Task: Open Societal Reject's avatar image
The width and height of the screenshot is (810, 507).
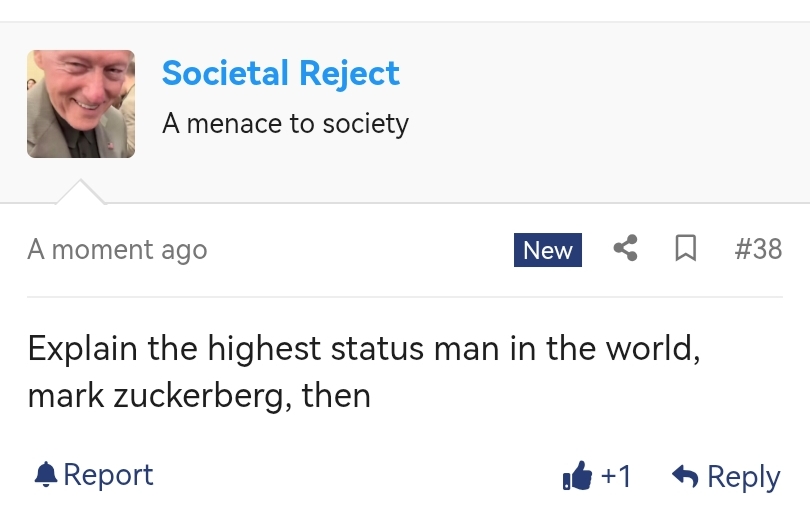Action: pyautogui.click(x=81, y=104)
